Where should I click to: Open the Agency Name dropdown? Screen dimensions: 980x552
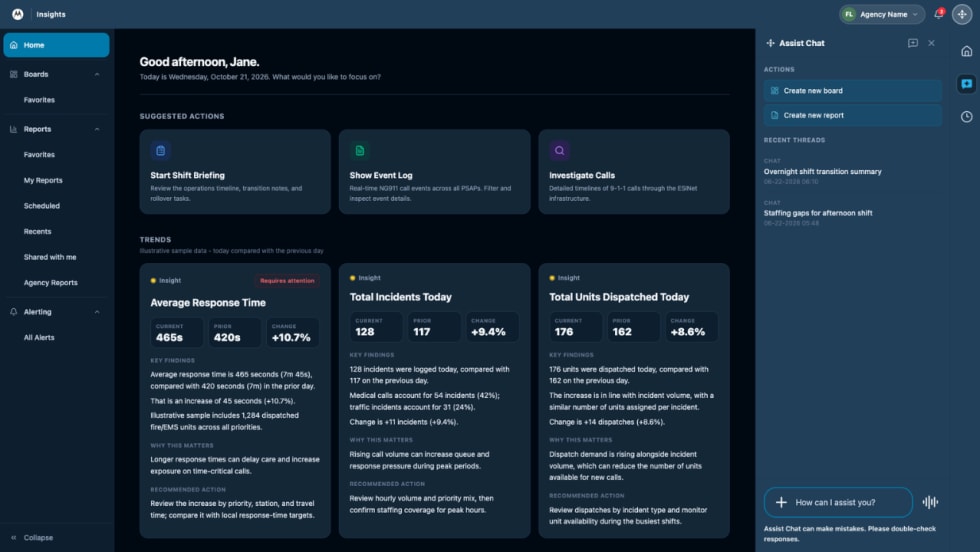882,14
